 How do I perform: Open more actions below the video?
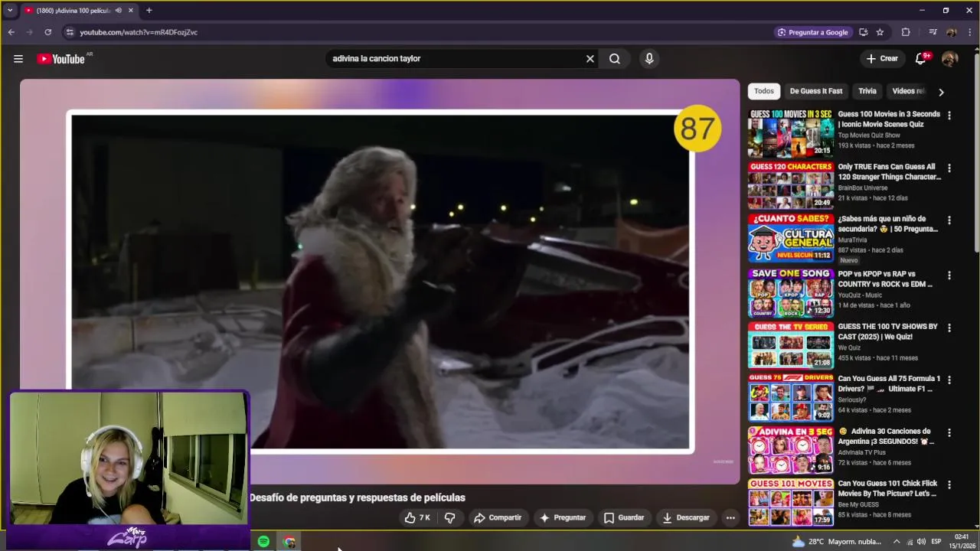click(730, 517)
